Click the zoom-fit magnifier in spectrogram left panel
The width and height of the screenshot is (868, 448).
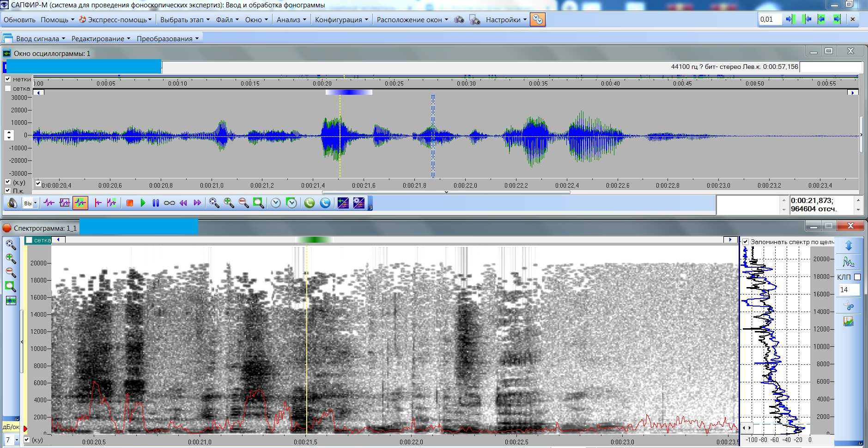11,287
